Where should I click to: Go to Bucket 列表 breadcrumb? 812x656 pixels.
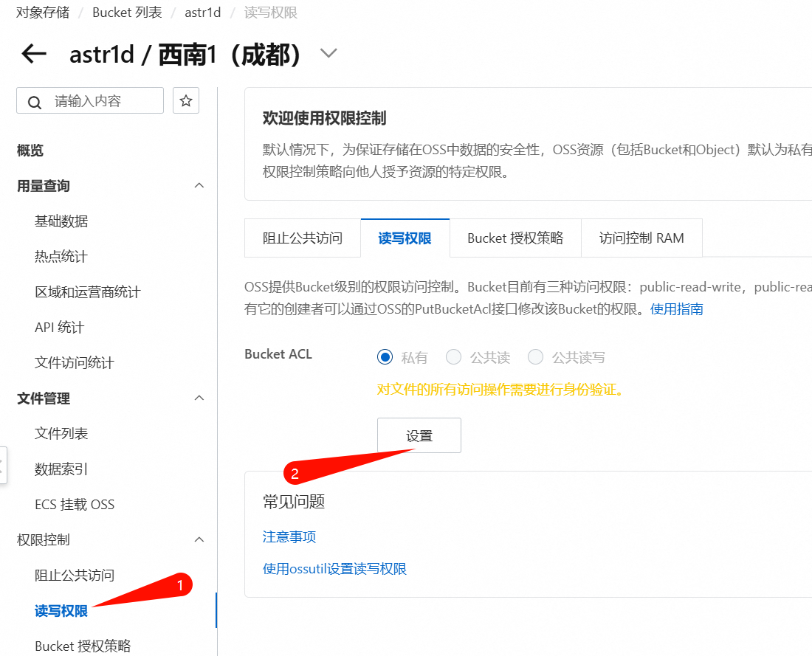(121, 13)
